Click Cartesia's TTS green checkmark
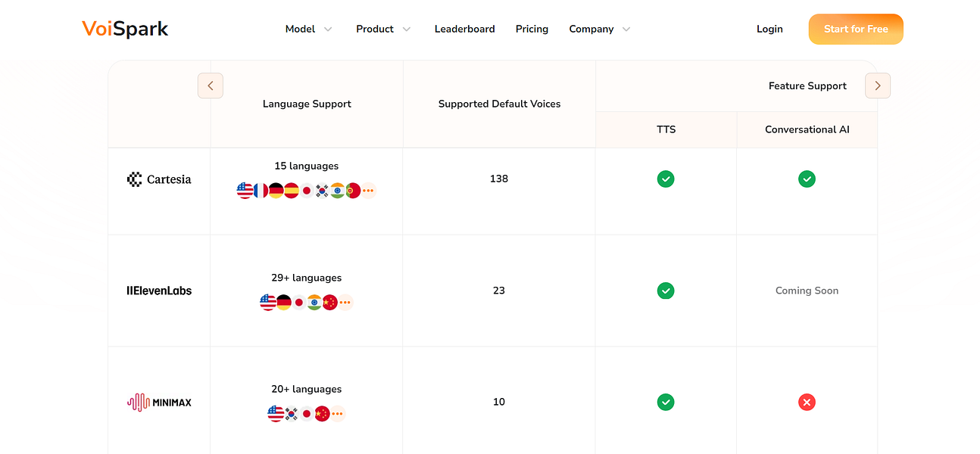 pos(666,179)
